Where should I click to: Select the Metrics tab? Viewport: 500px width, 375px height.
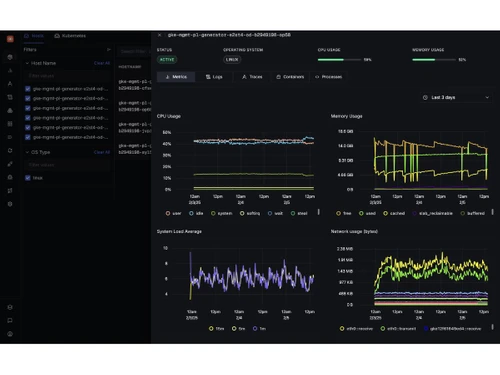point(176,77)
